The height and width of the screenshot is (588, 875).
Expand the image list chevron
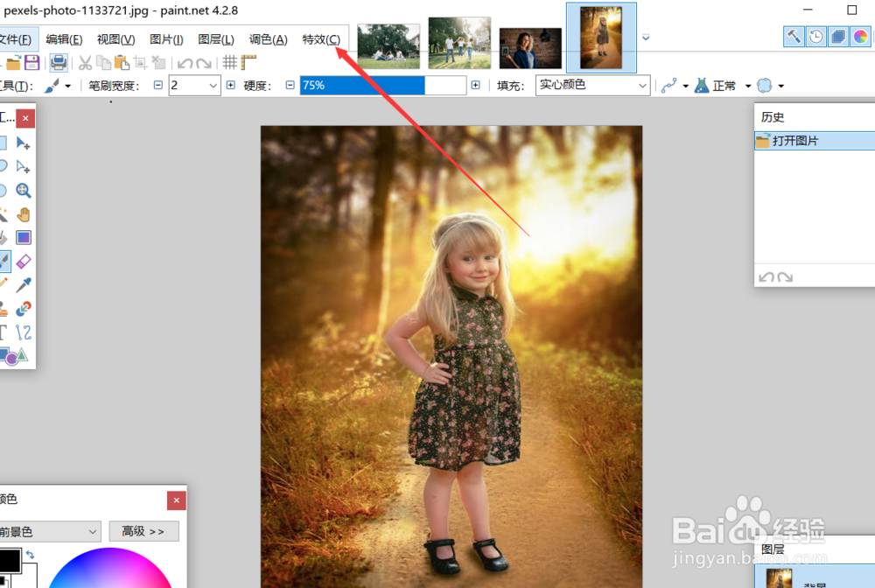646,38
